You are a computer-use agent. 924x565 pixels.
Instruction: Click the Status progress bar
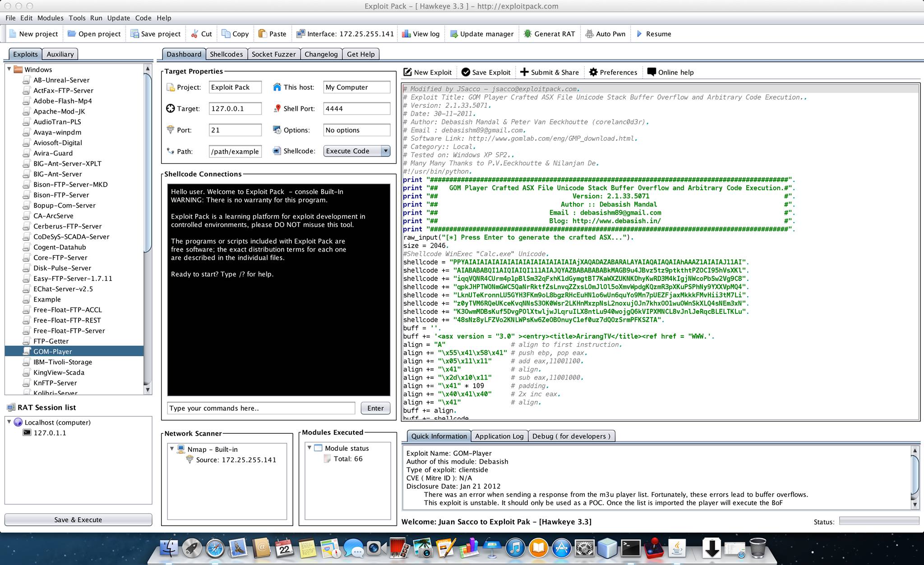pos(879,521)
